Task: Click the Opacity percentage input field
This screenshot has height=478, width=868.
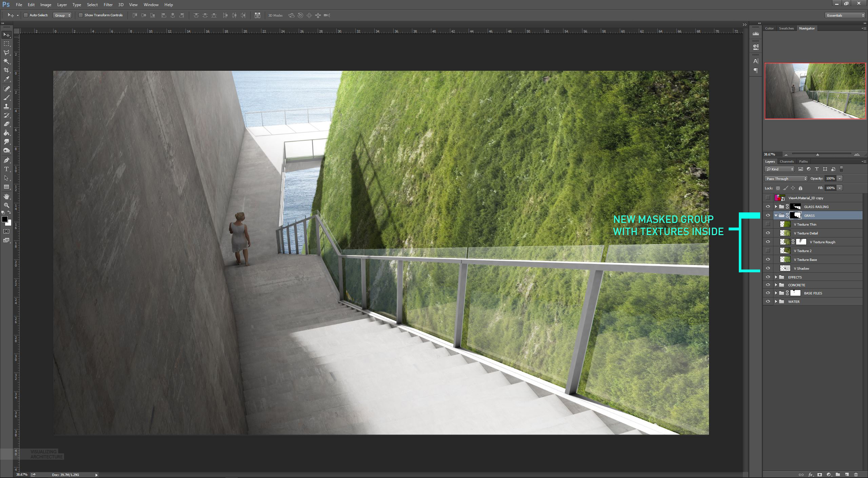Action: [831, 179]
